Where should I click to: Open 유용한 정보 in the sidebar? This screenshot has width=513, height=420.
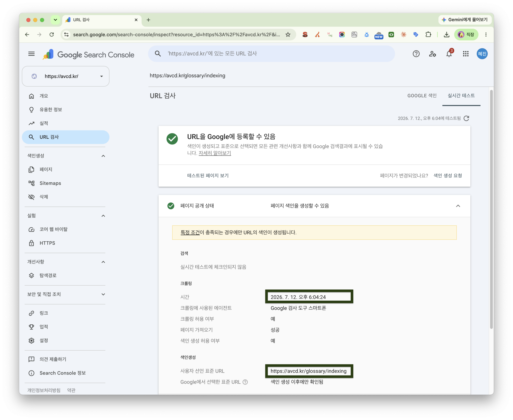[x=66, y=110]
